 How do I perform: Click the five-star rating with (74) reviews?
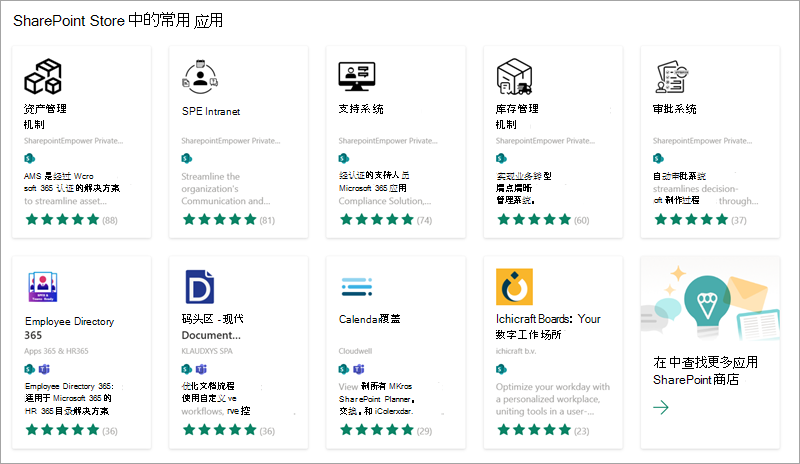385,220
